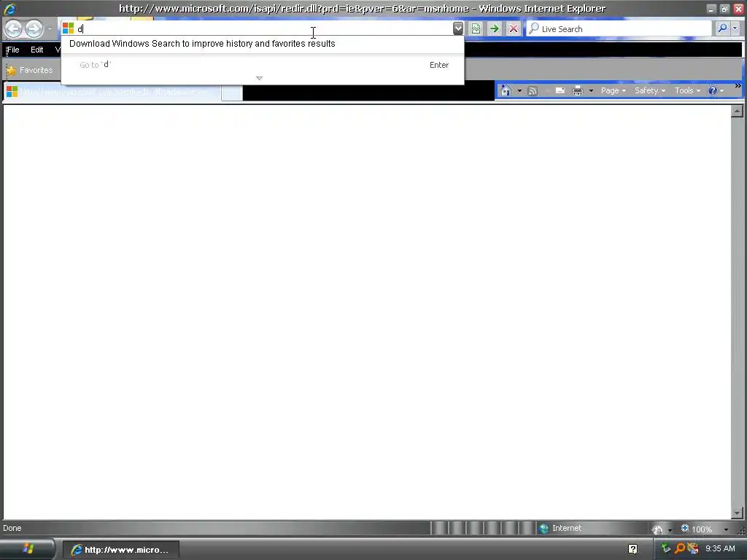Open the Tools menu
Screen dimensions: 747x560
click(x=687, y=90)
